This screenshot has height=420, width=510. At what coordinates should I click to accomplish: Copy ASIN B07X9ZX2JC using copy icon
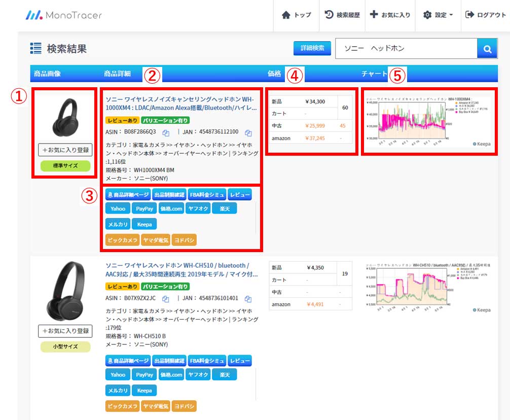[166, 299]
